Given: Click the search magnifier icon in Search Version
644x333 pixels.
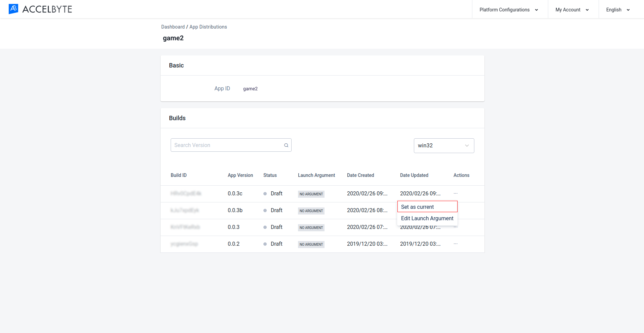Looking at the screenshot, I should click(x=286, y=145).
